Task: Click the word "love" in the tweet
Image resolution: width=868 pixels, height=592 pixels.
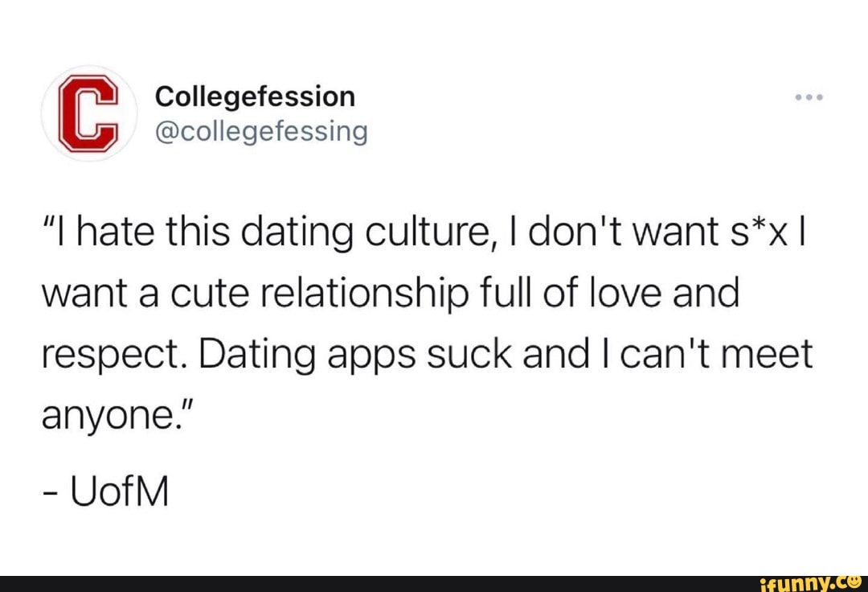Action: point(605,294)
